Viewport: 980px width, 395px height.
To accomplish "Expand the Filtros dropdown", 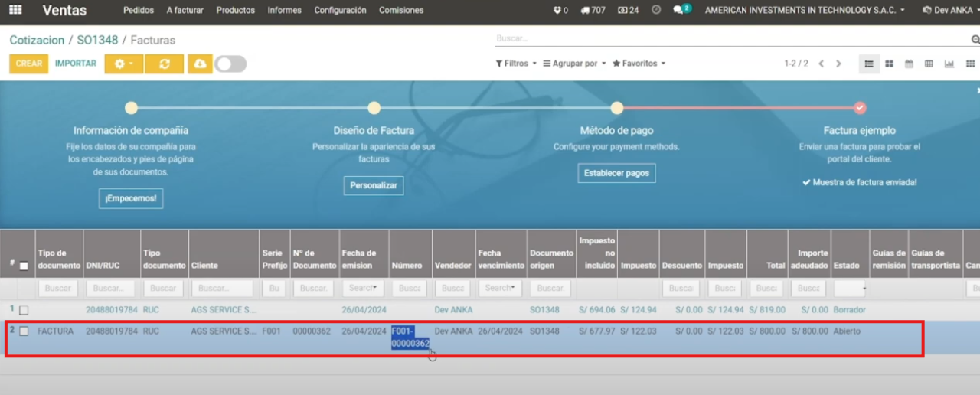I will (x=516, y=64).
